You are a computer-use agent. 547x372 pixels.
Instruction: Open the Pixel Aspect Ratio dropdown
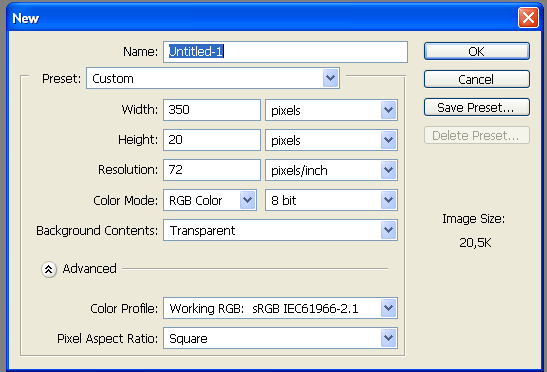coord(280,338)
